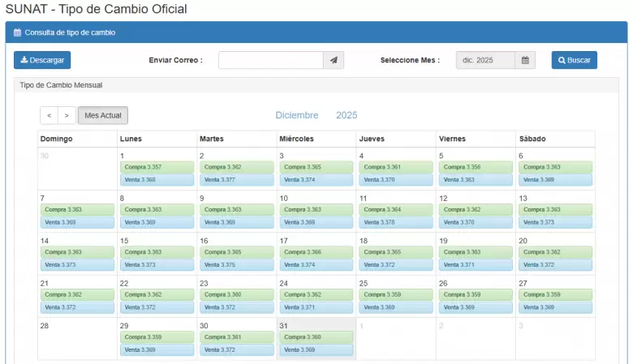Click Venta 3.369 on Saturday December 6

point(555,180)
